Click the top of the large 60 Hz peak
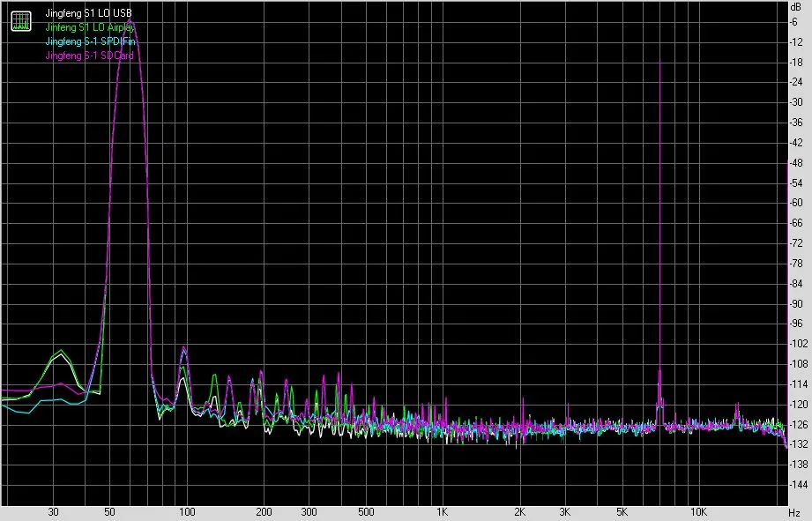Viewport: 812px width, 521px height. click(130, 22)
